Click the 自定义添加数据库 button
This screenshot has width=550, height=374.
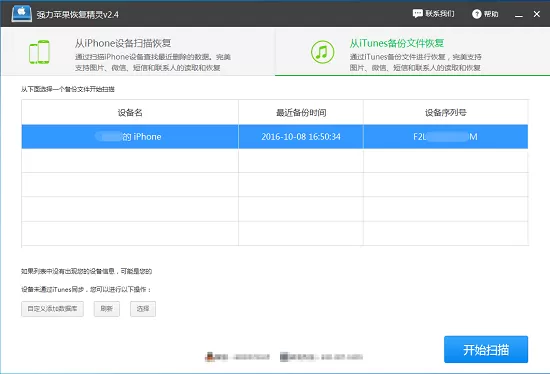click(x=52, y=309)
